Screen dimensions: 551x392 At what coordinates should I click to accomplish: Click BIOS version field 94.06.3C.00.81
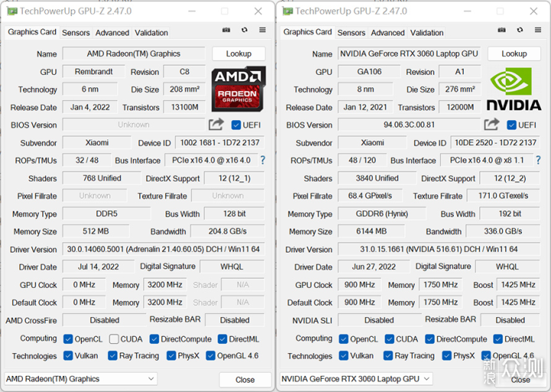click(409, 125)
